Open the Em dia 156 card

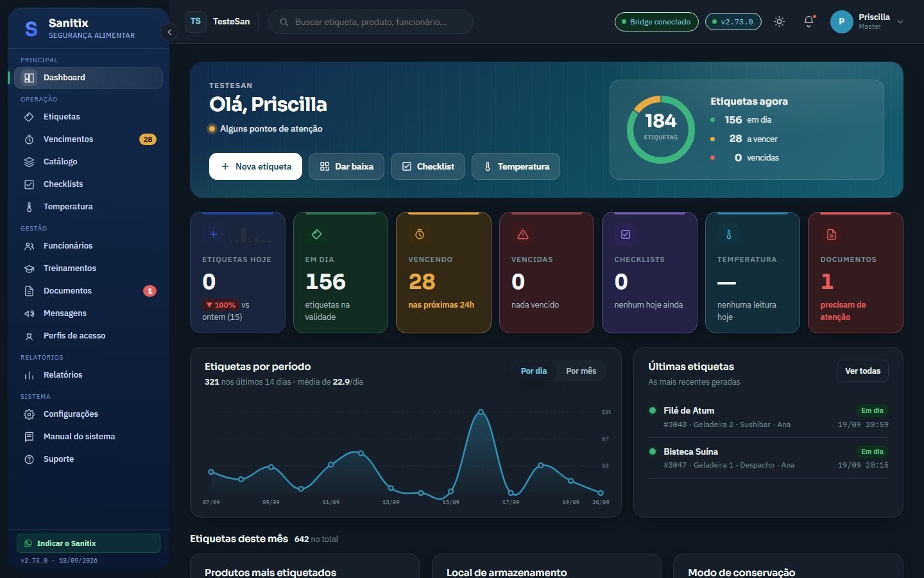pos(341,273)
